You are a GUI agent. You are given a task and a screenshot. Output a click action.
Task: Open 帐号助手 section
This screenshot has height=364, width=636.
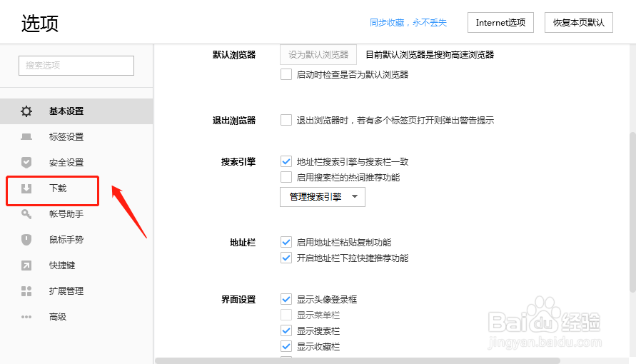[x=76, y=214]
